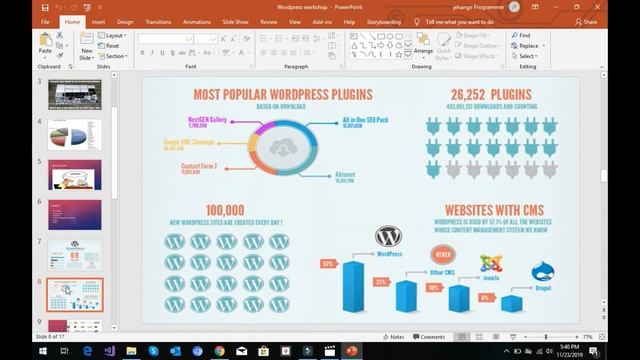Click the Save icon in Quick Access Toolbar
This screenshot has height=360, width=640.
(x=45, y=7)
